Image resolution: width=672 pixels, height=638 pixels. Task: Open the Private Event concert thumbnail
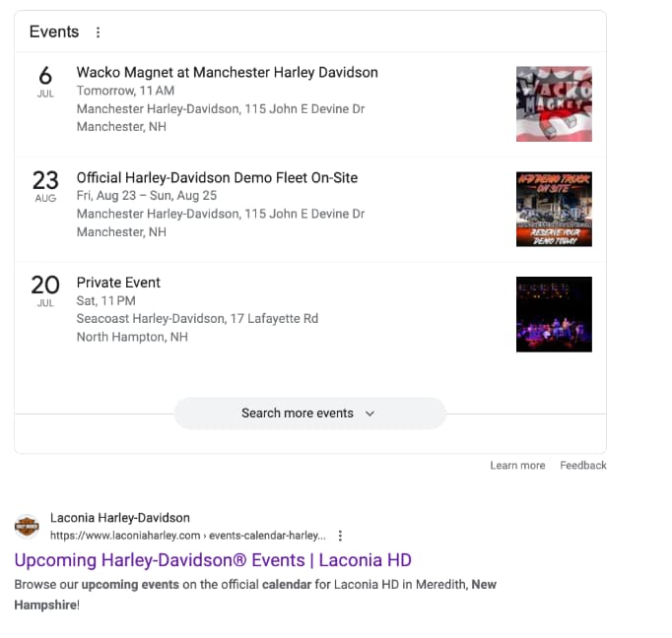pos(554,314)
